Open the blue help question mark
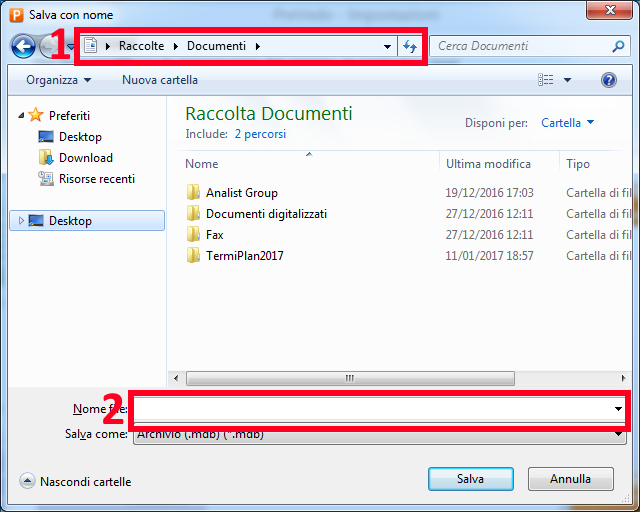Screen dimensions: 640x512 pyautogui.click(x=609, y=80)
